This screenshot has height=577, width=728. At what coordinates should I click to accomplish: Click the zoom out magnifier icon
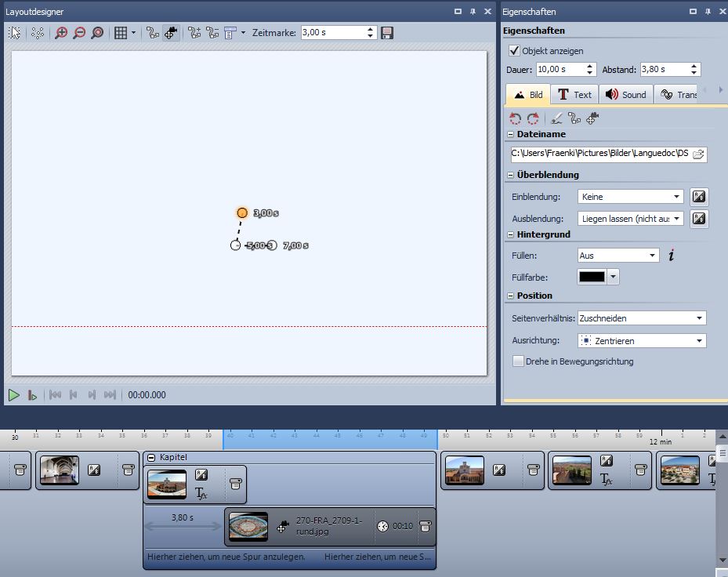[x=79, y=33]
